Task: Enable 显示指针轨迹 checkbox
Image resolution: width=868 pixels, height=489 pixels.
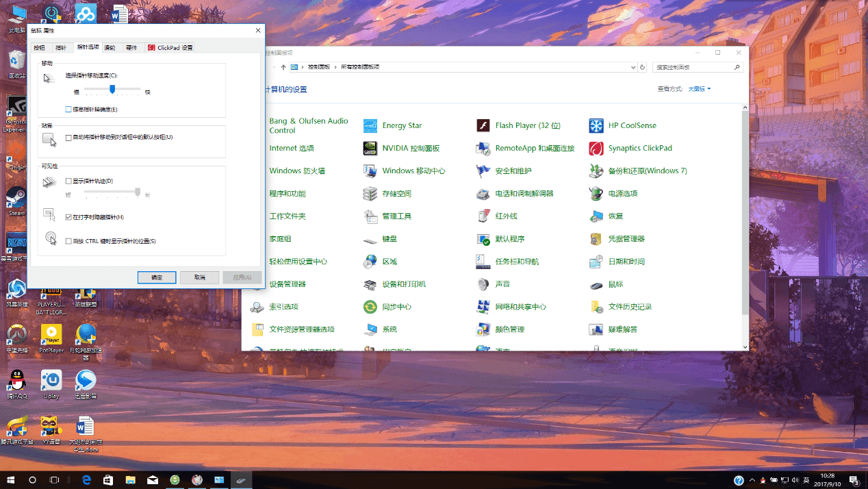Action: coord(68,181)
